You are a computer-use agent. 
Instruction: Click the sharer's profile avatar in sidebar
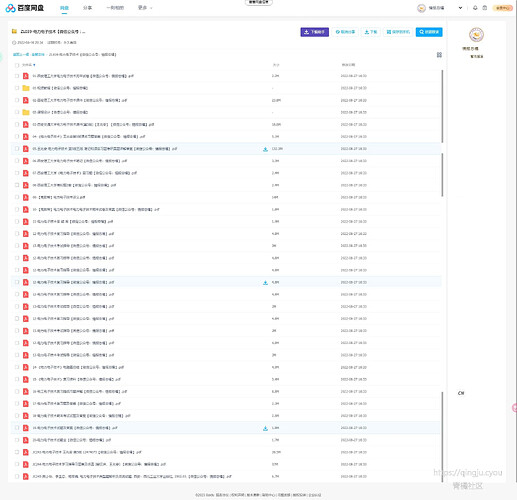pyautogui.click(x=476, y=35)
